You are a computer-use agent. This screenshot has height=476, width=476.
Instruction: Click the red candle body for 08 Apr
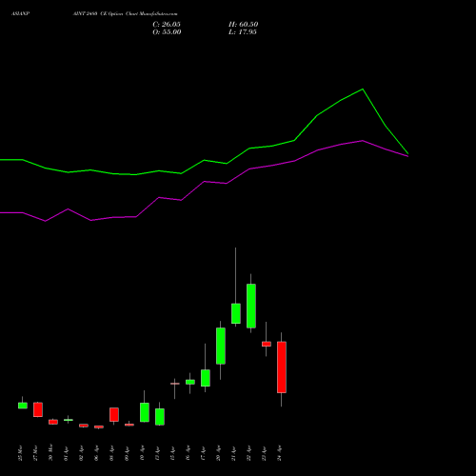[114, 414]
